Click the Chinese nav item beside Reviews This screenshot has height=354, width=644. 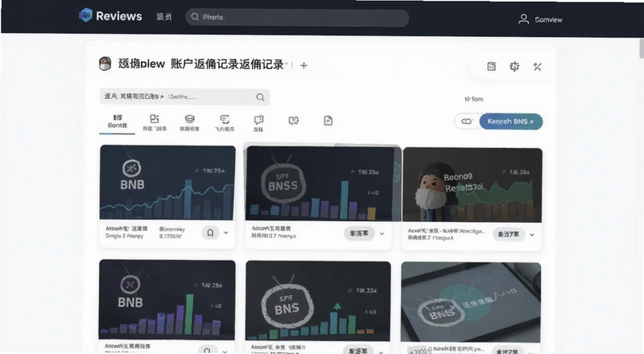(164, 17)
